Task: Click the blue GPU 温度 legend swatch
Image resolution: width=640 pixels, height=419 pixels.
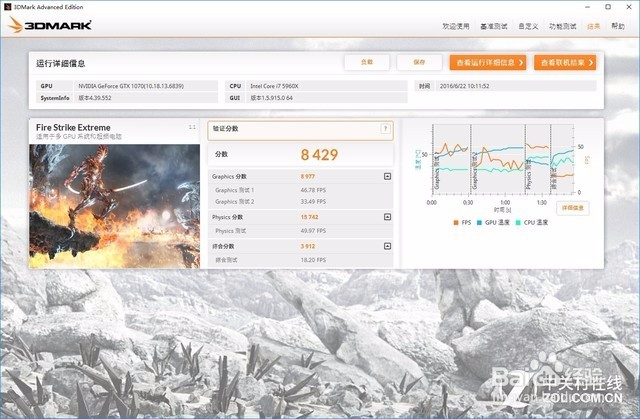Action: coord(479,223)
